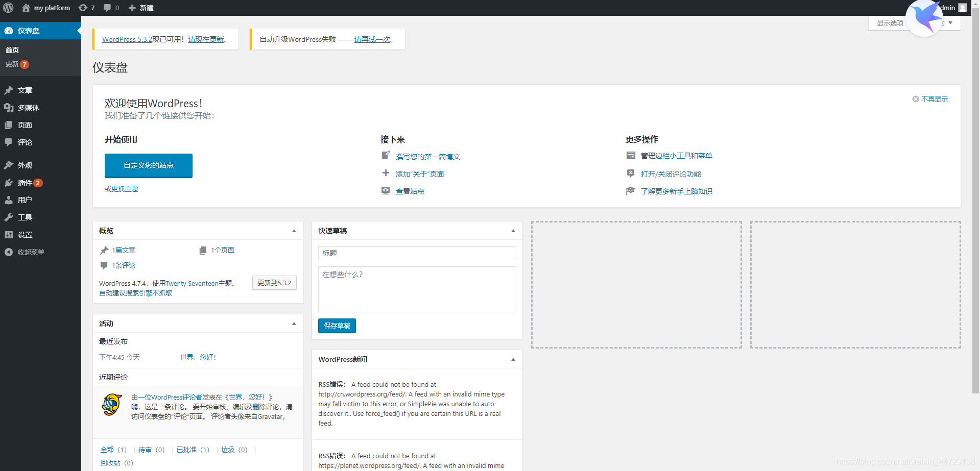Screen dimensions: 980x471
Task: Collapse the 概览 at-a-glance widget
Action: 294,231
